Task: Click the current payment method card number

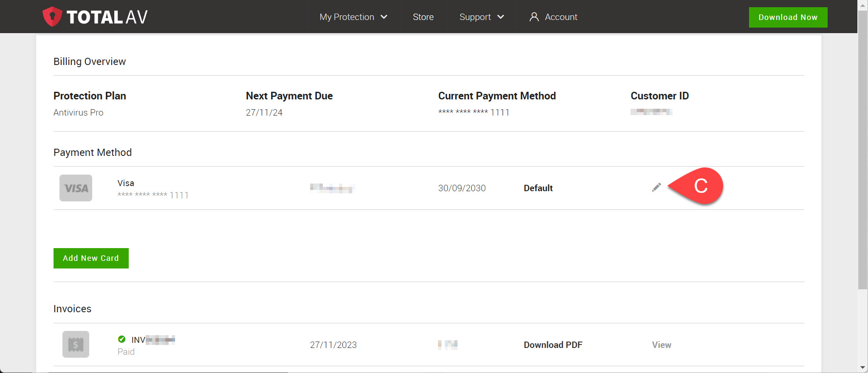Action: 474,112
